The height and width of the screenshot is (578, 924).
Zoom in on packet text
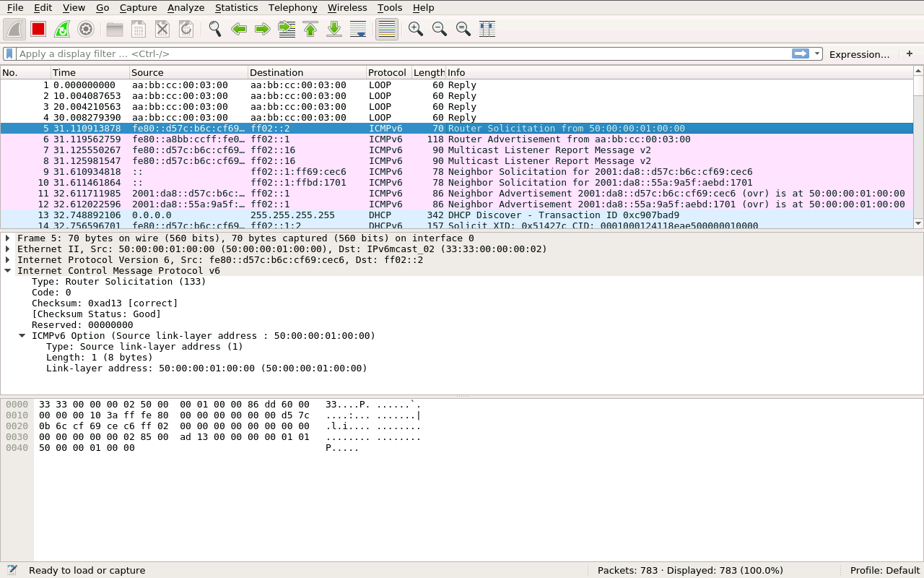coord(415,29)
